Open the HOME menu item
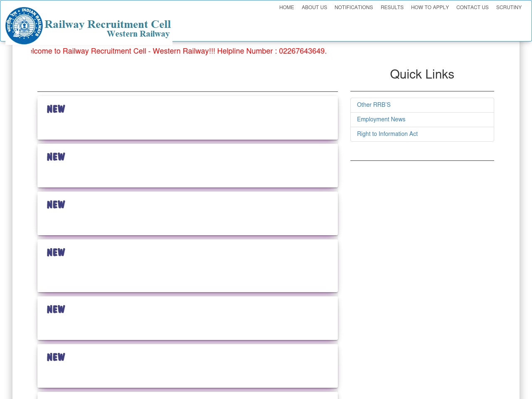Viewport: 532px width, 399px height. click(287, 7)
